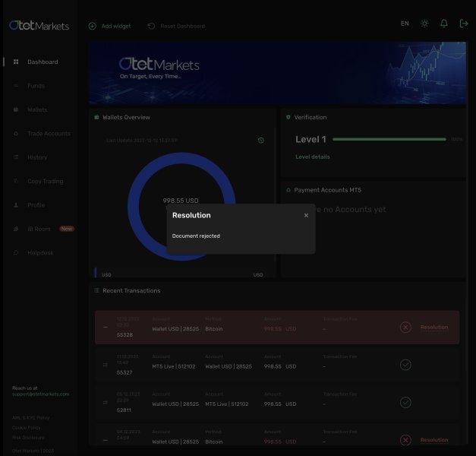Open Funds in sidebar
476x456 pixels.
pos(36,86)
